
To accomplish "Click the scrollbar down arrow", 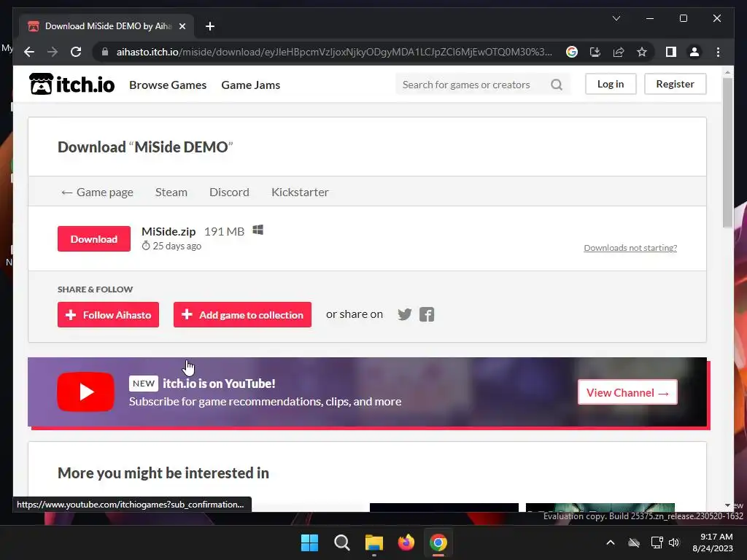I will coord(727,505).
